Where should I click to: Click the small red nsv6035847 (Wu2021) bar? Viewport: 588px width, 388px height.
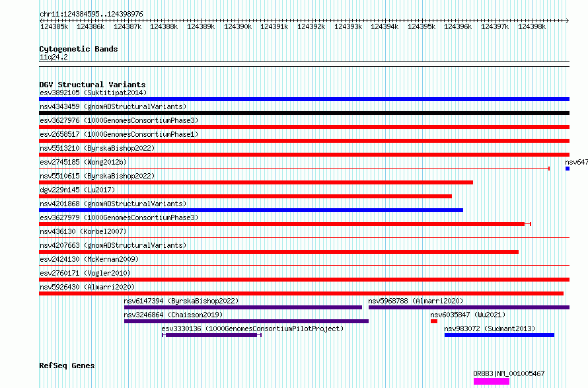(434, 321)
